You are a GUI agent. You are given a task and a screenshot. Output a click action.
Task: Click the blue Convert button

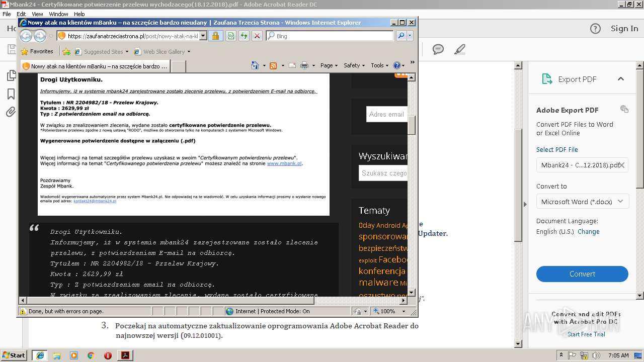pos(582,274)
